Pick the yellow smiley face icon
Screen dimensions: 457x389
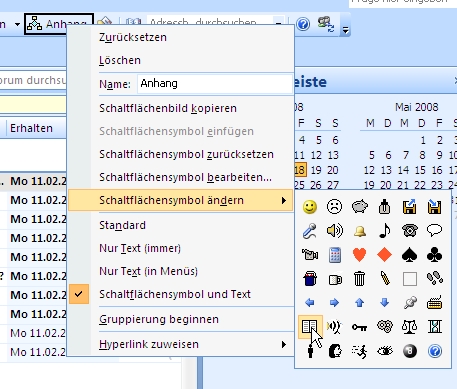(310, 207)
